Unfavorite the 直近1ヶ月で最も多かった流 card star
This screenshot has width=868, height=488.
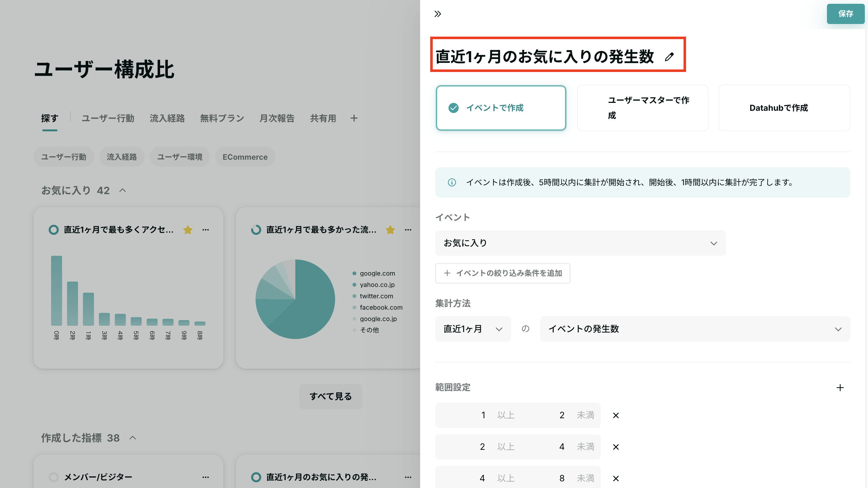(390, 230)
